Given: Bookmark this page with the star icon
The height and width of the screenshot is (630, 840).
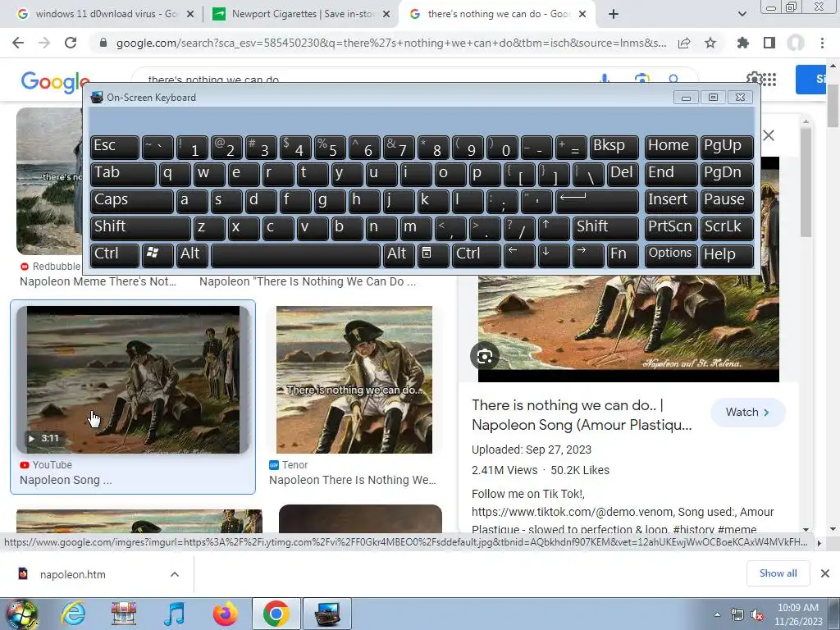Looking at the screenshot, I should 710,43.
